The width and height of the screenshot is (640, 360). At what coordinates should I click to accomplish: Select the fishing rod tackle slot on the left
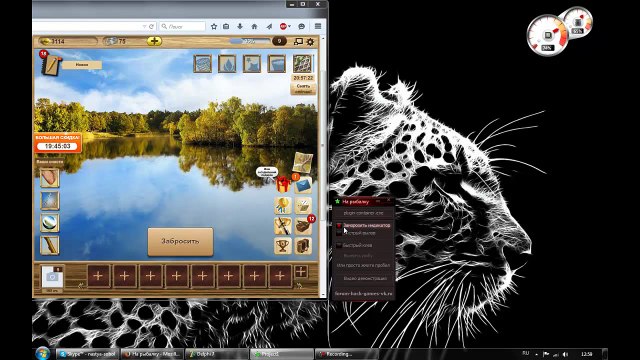coord(49,245)
